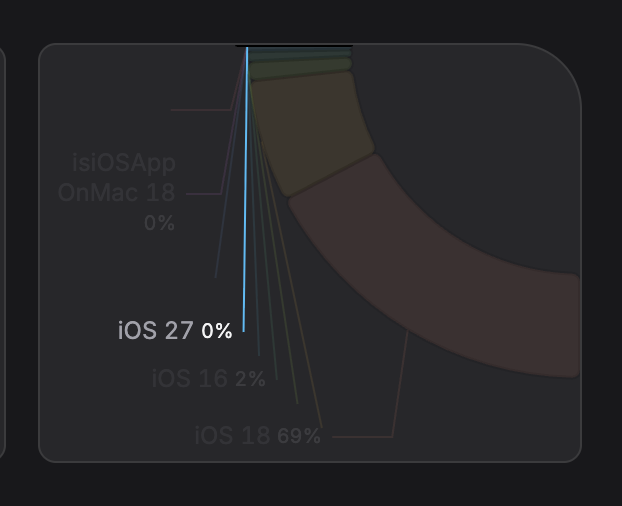Click the highlighted blue iOS 27 leader line

pos(245,200)
